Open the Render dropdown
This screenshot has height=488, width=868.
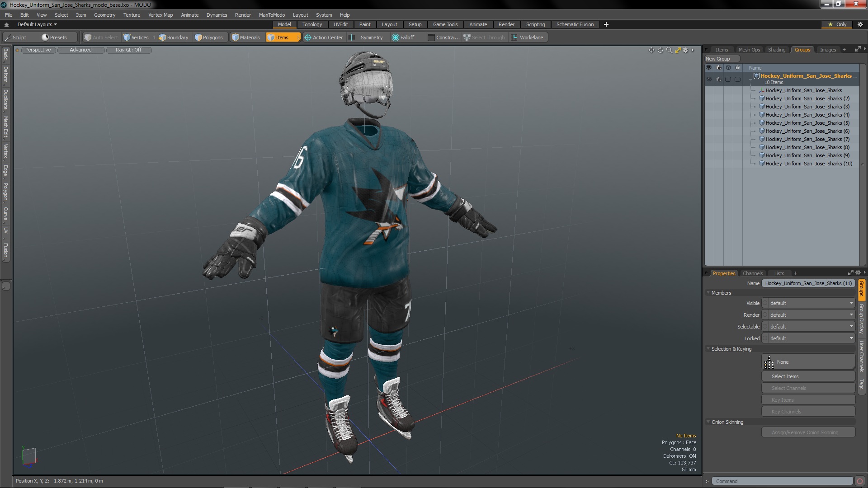811,315
